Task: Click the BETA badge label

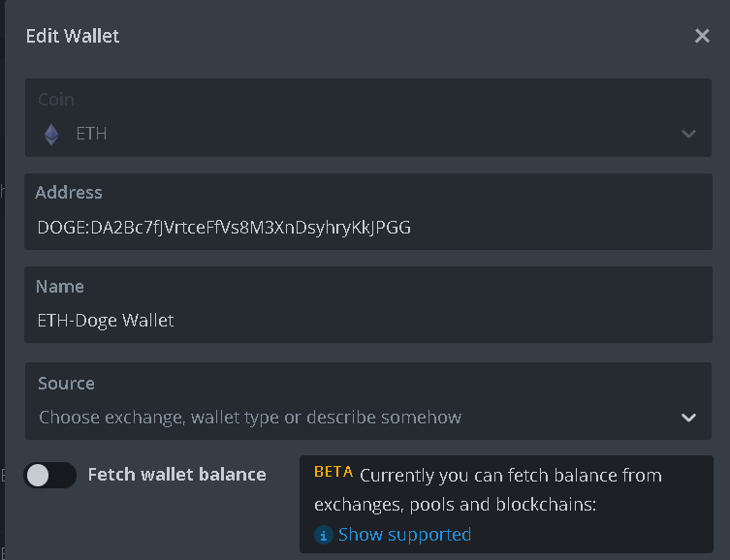Action: pos(333,472)
